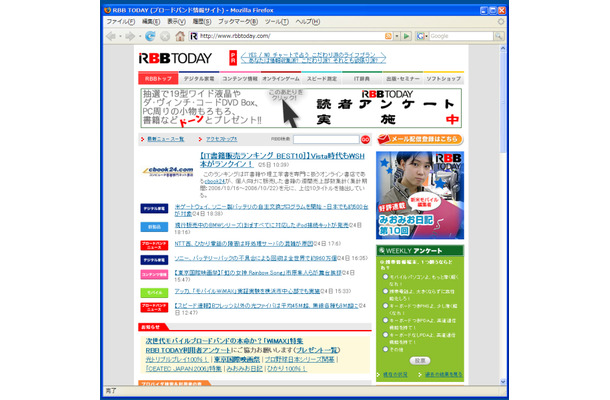Click the light blue category badge on BMW row
Screen dimensions: 610x400
point(154,227)
